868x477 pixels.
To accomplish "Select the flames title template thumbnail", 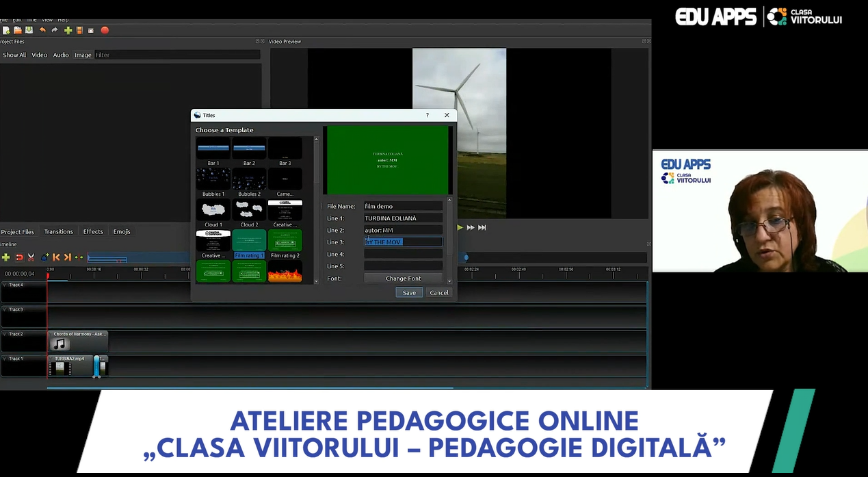I will (x=285, y=272).
